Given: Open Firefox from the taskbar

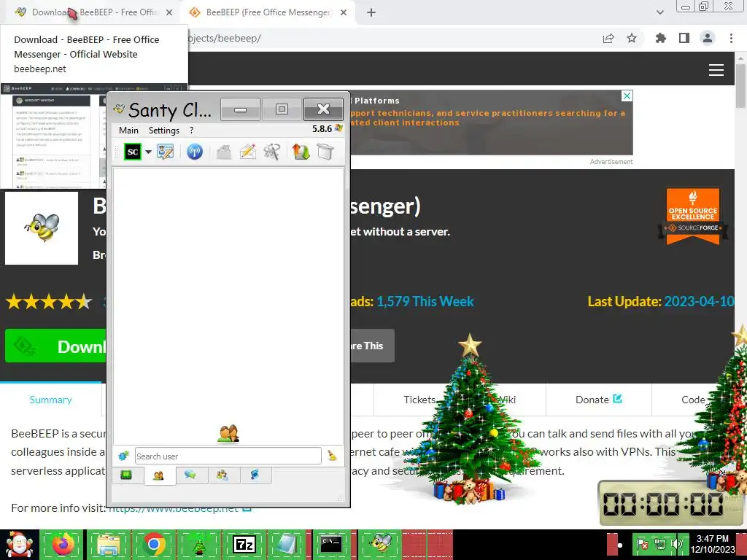Looking at the screenshot, I should coord(63,544).
